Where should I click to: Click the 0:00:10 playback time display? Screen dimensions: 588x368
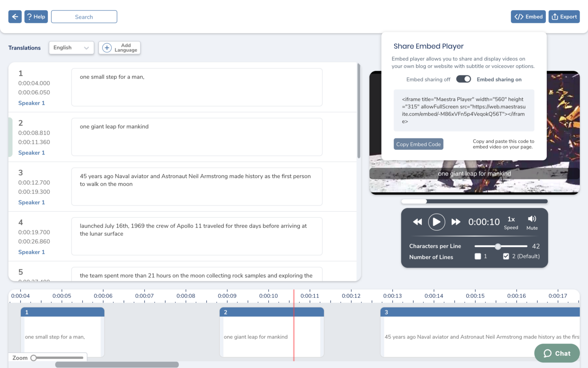coord(484,222)
